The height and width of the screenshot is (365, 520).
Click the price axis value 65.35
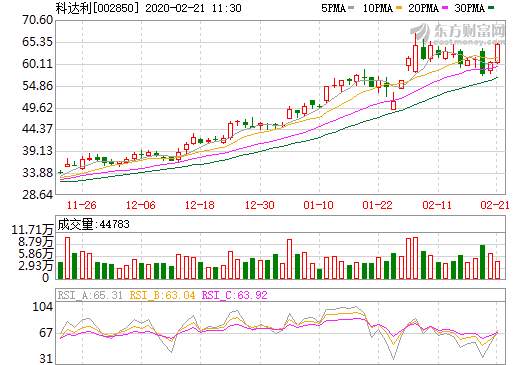[38, 42]
